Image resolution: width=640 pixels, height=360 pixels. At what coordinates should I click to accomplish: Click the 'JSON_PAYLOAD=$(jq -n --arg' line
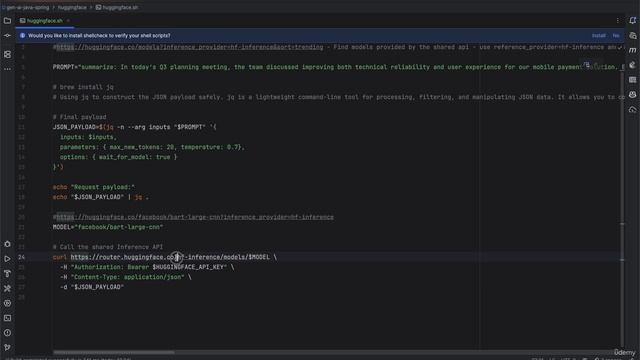coord(135,127)
